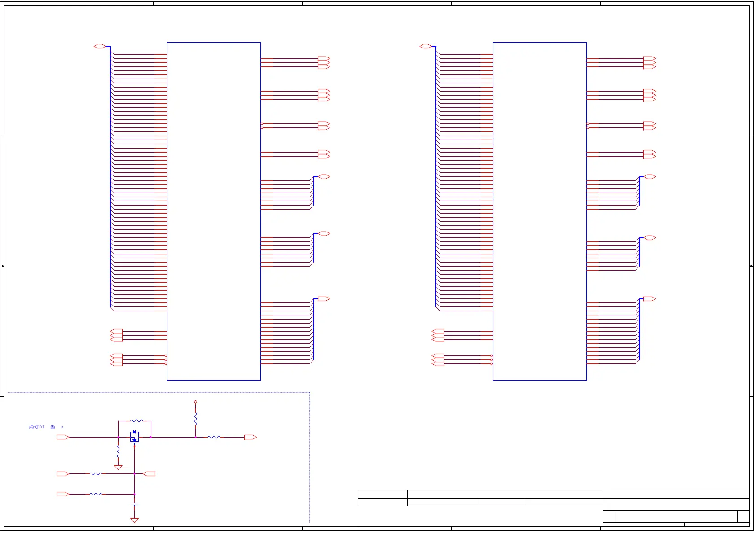Screen dimensions: 756x534
Task: Click the lowest bus output port right of right IC
Action: click(650, 299)
